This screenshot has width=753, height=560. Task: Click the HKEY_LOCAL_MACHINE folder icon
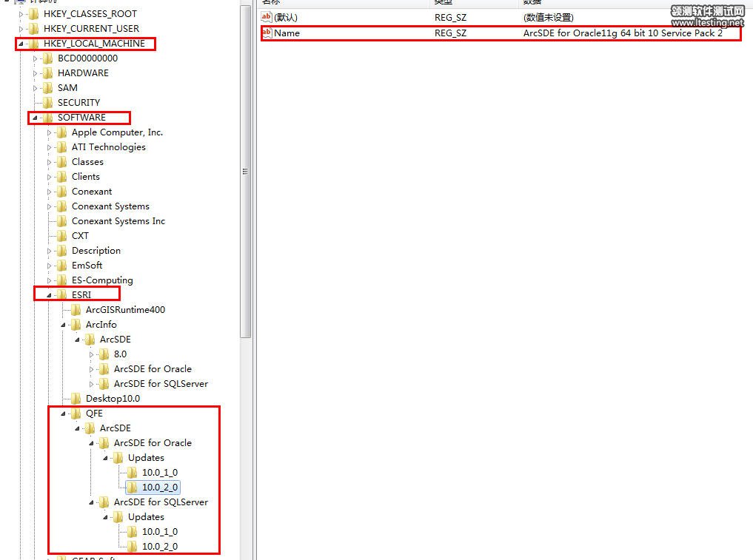(34, 44)
